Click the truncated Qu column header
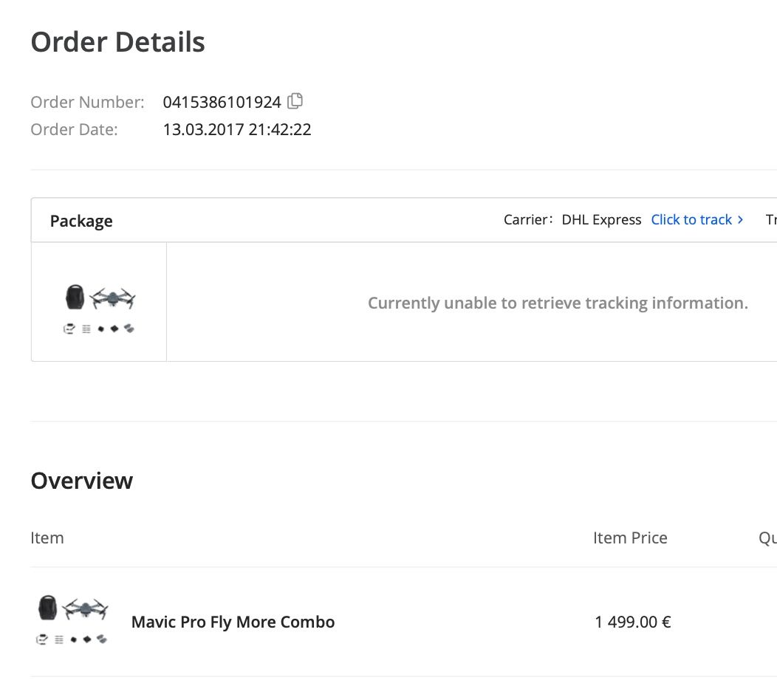This screenshot has height=700, width=777. point(767,538)
